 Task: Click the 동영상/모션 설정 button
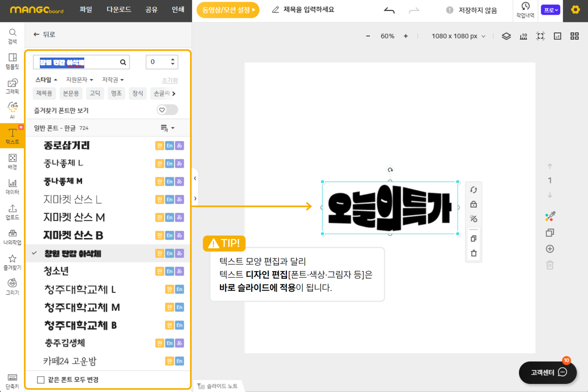pos(228,10)
